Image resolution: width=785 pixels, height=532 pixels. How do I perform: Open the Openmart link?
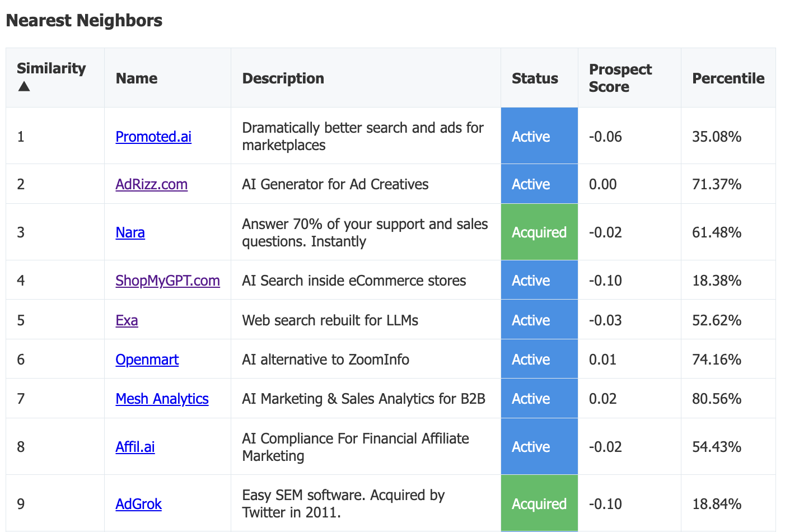pos(147,359)
